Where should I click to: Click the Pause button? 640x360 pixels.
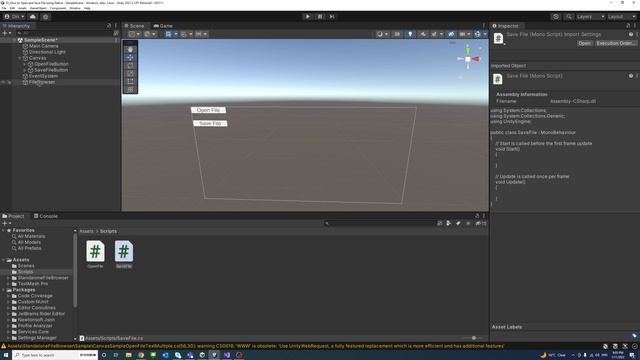pos(320,17)
